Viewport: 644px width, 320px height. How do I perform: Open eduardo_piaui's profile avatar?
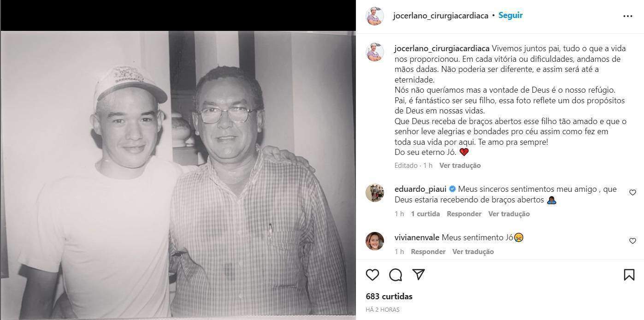pyautogui.click(x=375, y=193)
